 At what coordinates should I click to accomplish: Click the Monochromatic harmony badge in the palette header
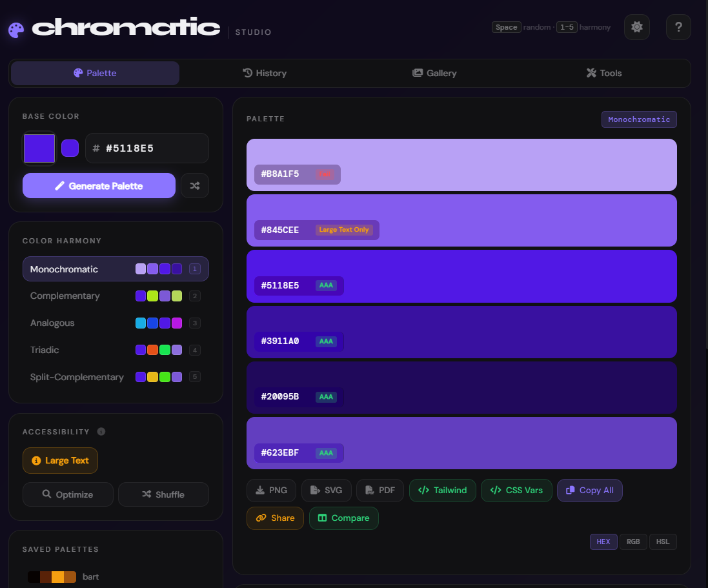[639, 119]
